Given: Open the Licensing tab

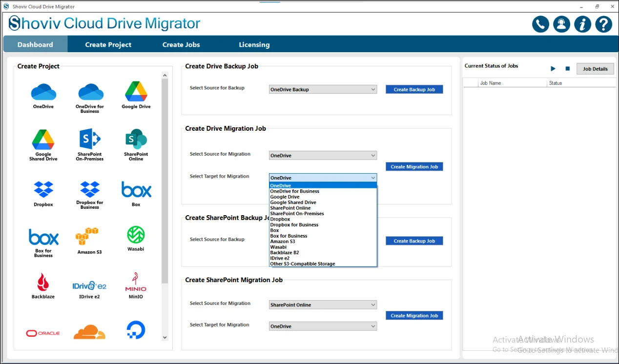Looking at the screenshot, I should point(254,44).
